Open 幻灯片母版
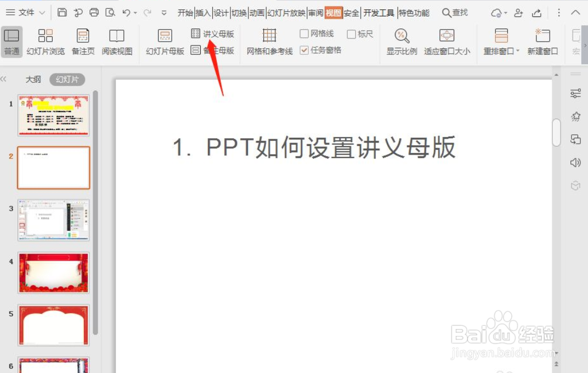Viewport: 588px width, 373px height. [x=165, y=42]
